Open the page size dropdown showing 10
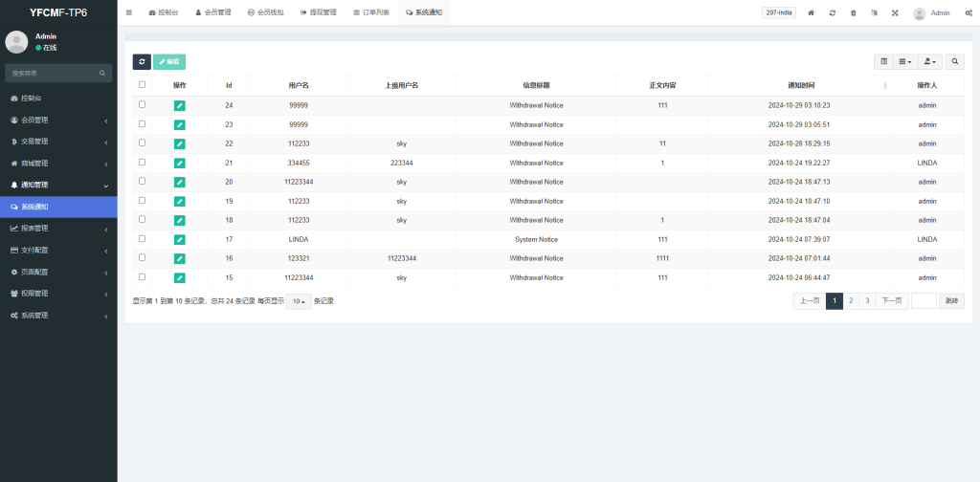 click(x=299, y=300)
